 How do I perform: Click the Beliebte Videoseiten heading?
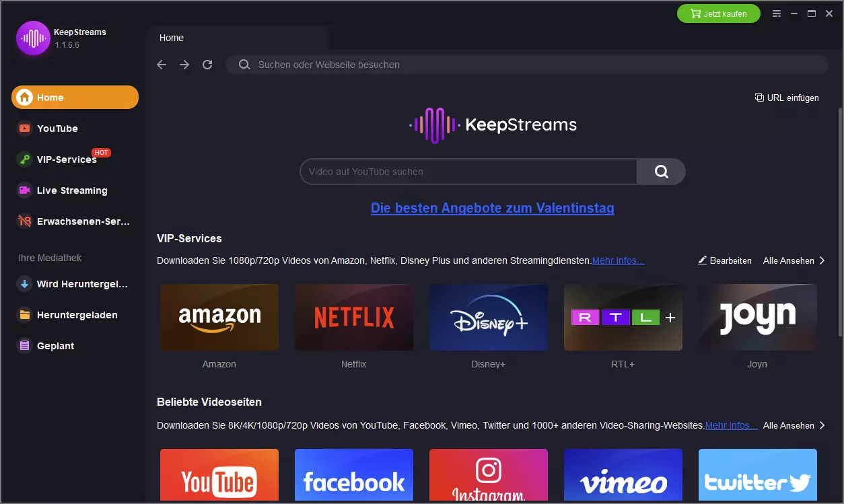[x=209, y=402]
